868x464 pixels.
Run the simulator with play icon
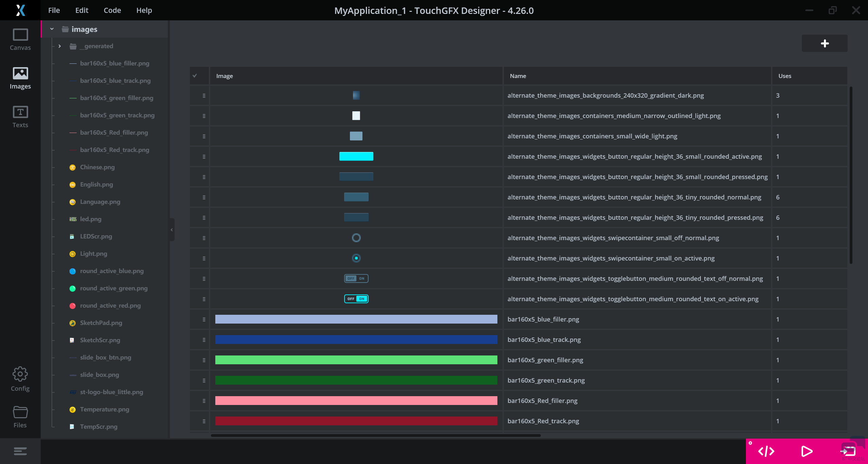point(807,451)
